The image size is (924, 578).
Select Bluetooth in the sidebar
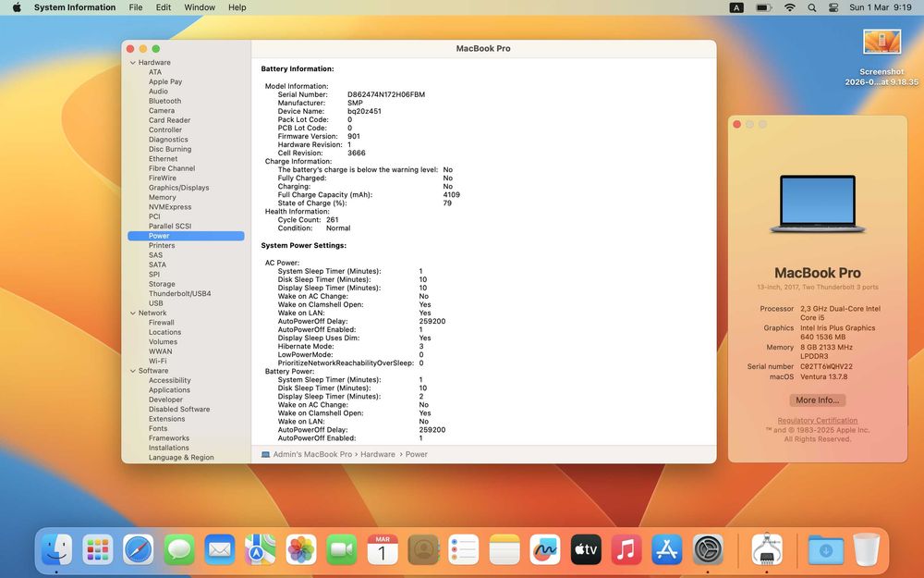(x=165, y=101)
